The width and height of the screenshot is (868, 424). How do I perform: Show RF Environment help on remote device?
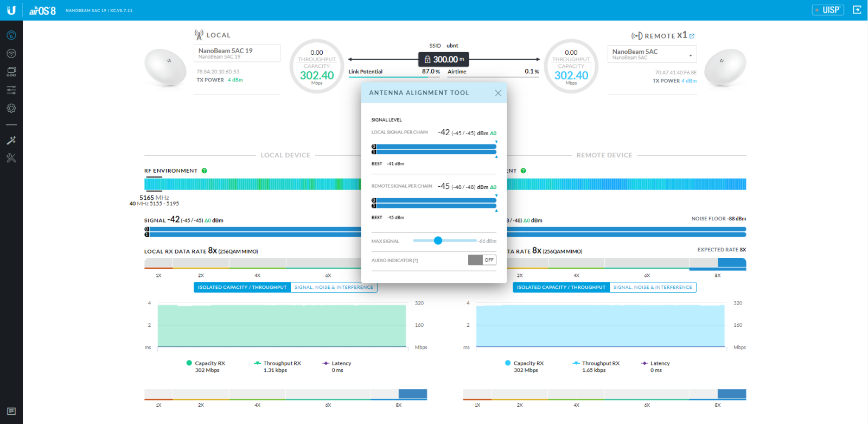(523, 170)
